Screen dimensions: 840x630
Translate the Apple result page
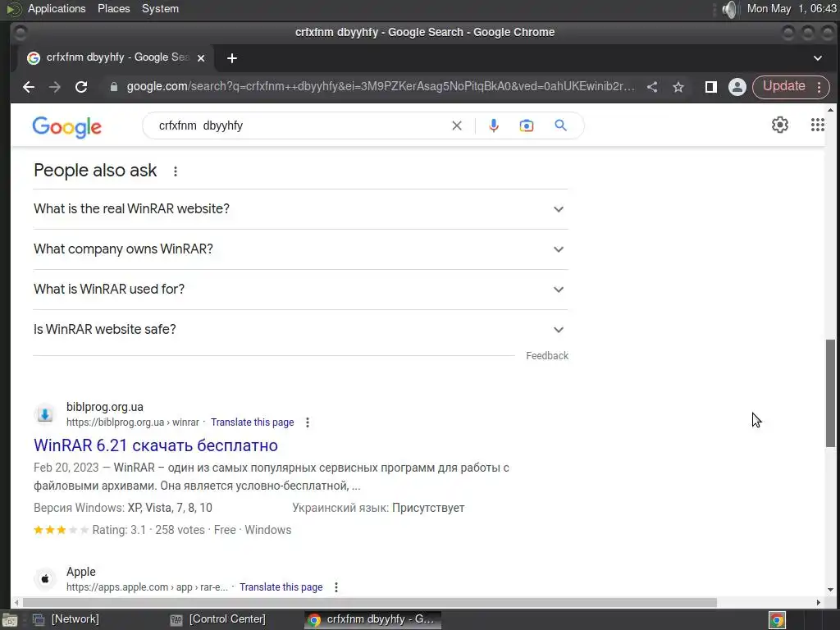coord(281,587)
